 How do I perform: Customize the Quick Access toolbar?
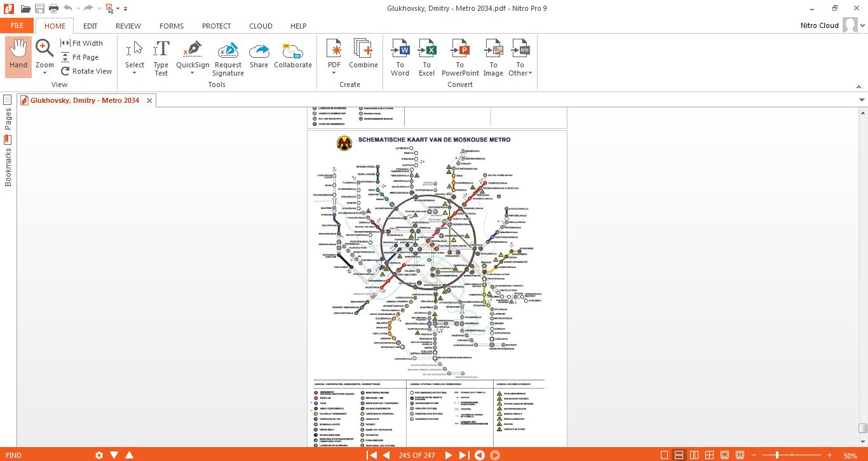click(x=126, y=9)
